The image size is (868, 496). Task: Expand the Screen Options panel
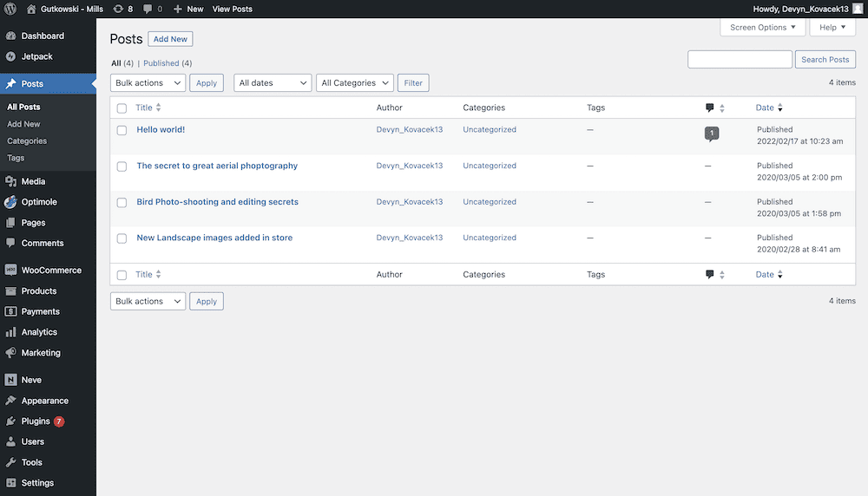point(762,27)
